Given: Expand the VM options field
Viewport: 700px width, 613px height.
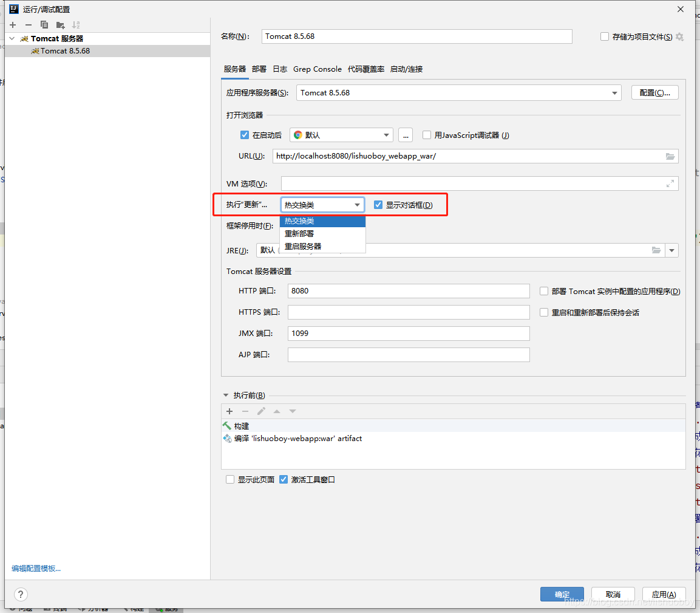Looking at the screenshot, I should [670, 183].
